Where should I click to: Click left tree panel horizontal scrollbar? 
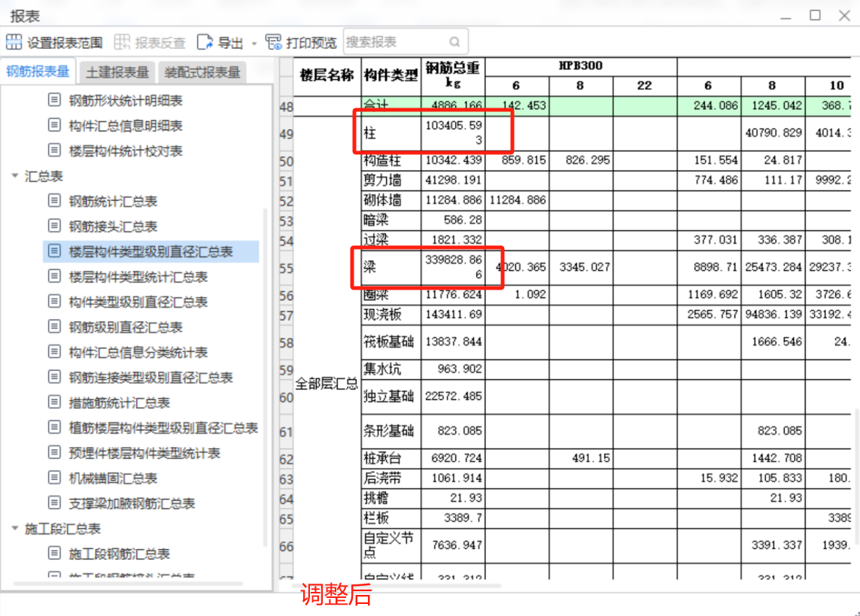129,584
